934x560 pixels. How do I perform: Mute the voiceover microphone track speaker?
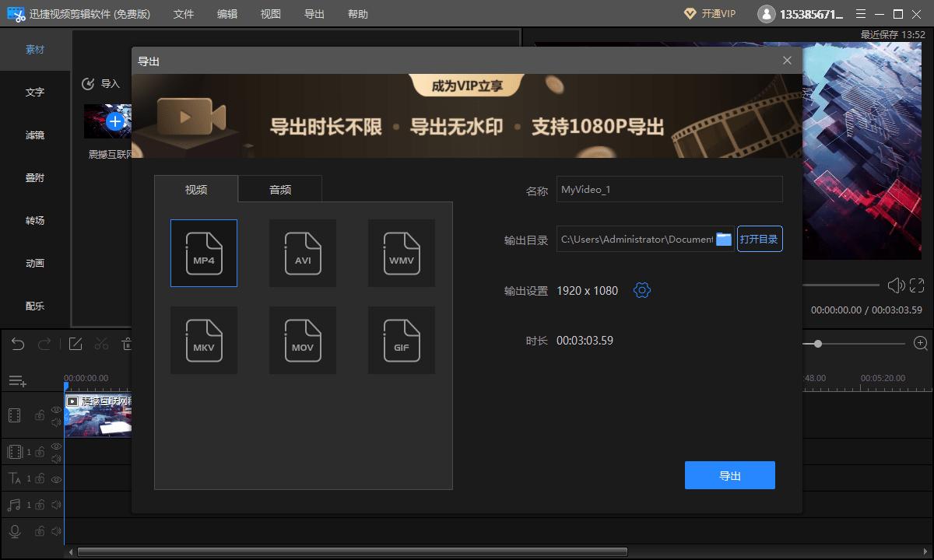pos(56,532)
